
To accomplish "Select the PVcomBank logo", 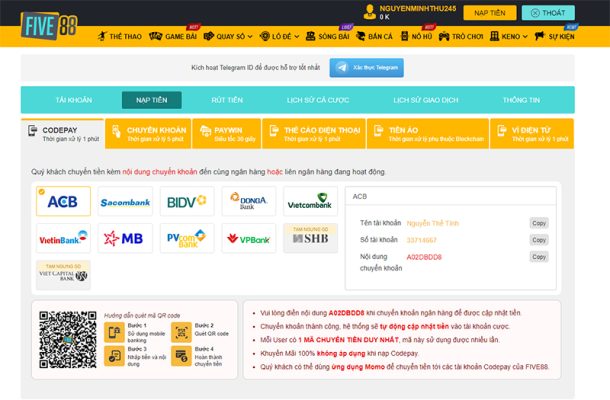I will coord(187,238).
